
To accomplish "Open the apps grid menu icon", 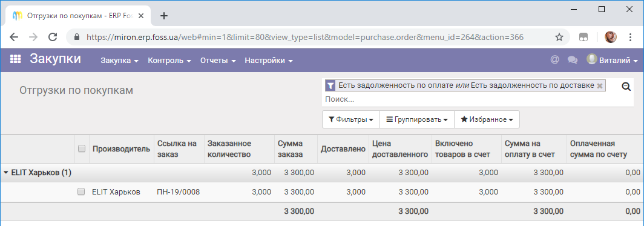I will pyautogui.click(x=15, y=59).
